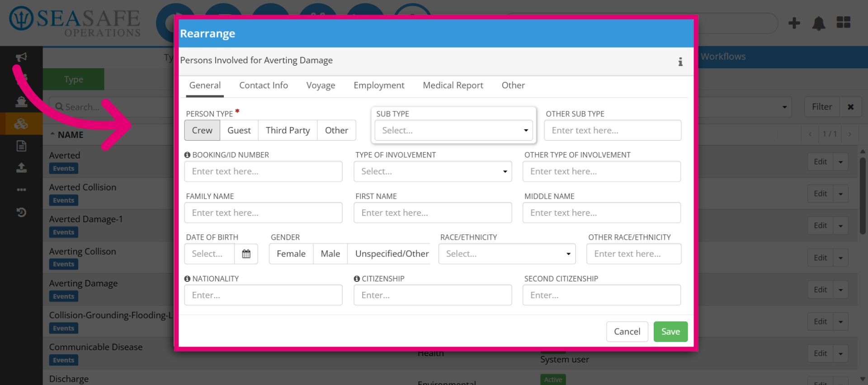Expand Edit options arrow for Averted Damage-1 row
Viewport: 868px width, 385px height.
pos(840,226)
